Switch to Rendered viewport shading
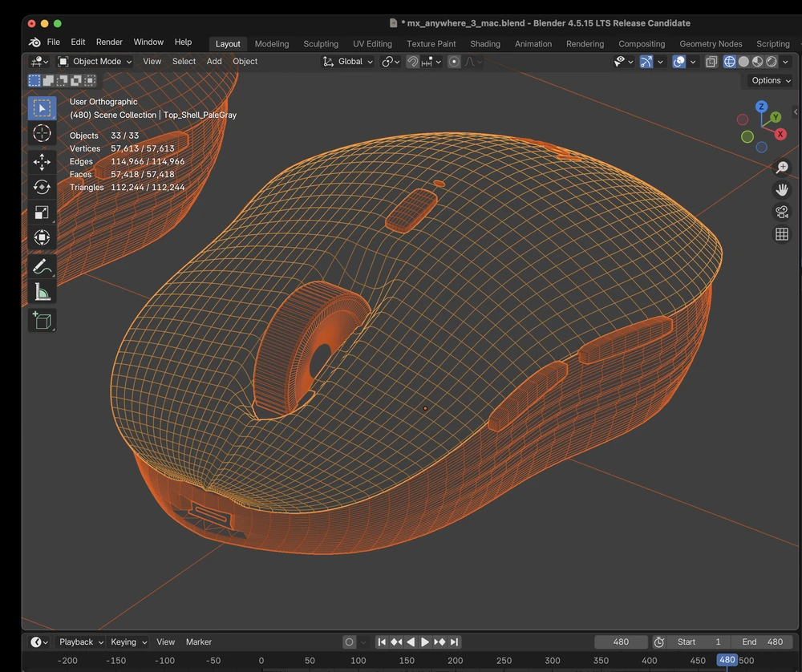The width and height of the screenshot is (802, 672). point(772,62)
